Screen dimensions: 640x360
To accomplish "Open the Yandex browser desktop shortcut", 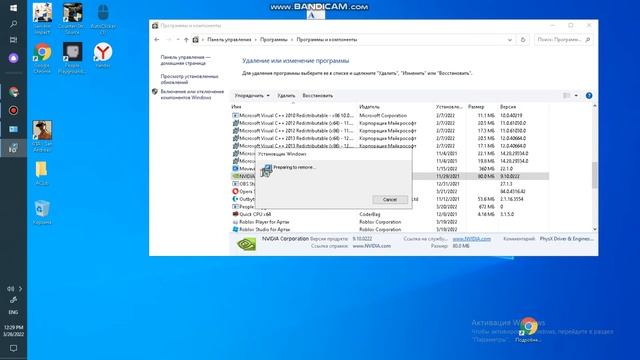I will coord(103,55).
